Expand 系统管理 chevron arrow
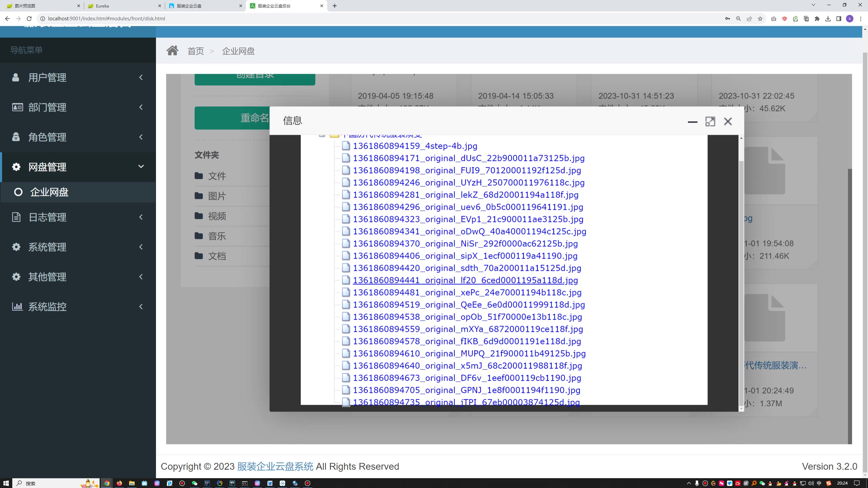The height and width of the screenshot is (488, 868). pyautogui.click(x=141, y=247)
